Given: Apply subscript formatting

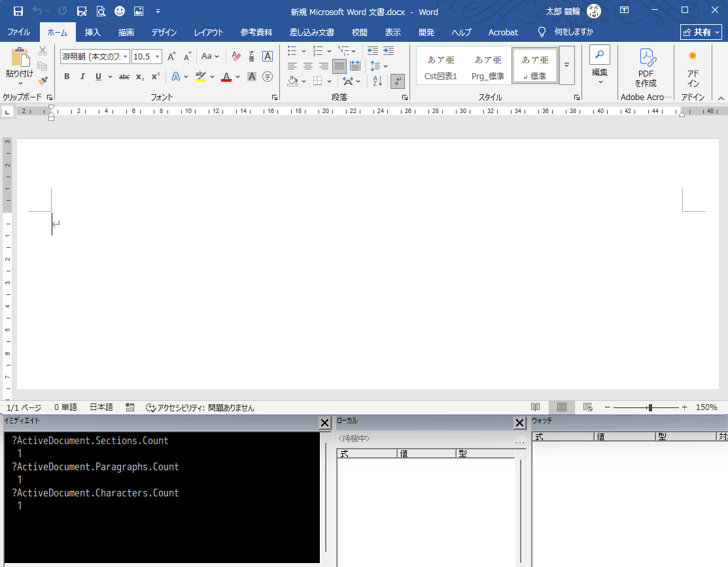Looking at the screenshot, I should pyautogui.click(x=140, y=77).
